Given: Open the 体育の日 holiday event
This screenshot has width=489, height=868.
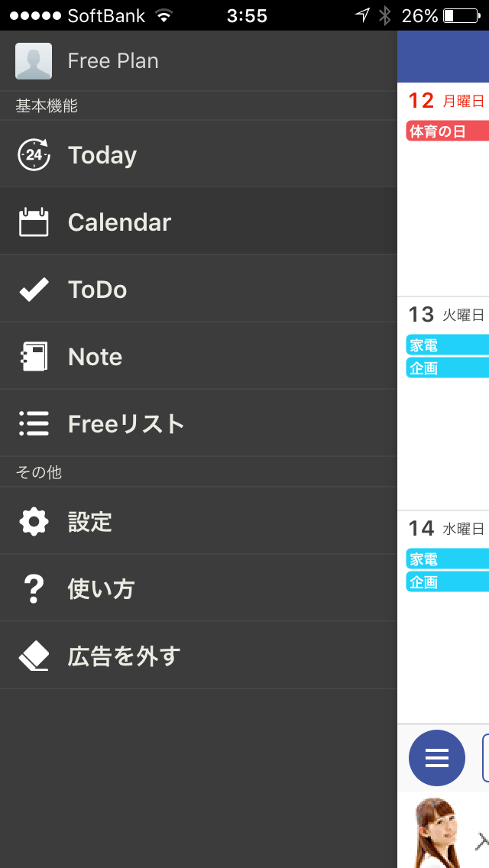Looking at the screenshot, I should pos(448,131).
